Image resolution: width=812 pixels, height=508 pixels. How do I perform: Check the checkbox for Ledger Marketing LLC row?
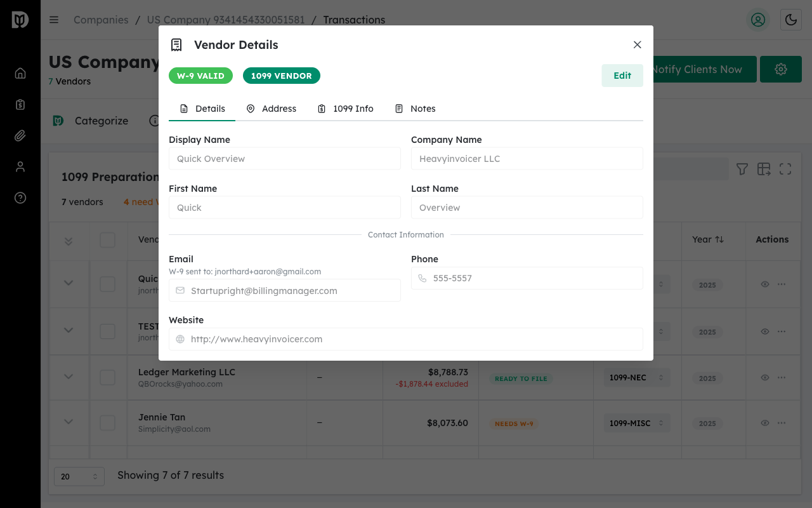pos(108,377)
